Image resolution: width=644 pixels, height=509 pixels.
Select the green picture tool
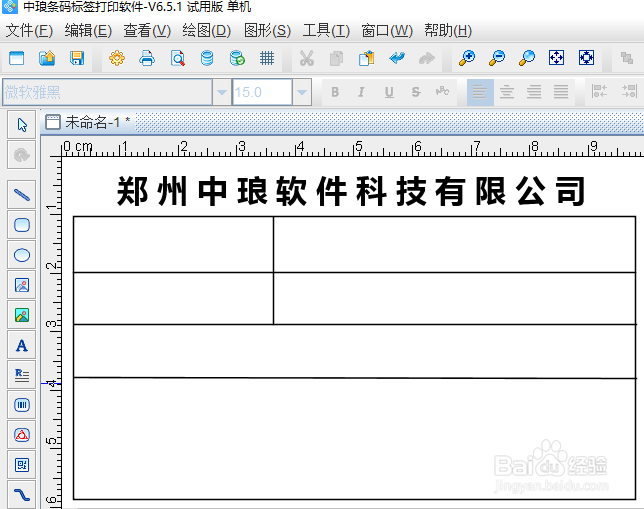click(22, 315)
